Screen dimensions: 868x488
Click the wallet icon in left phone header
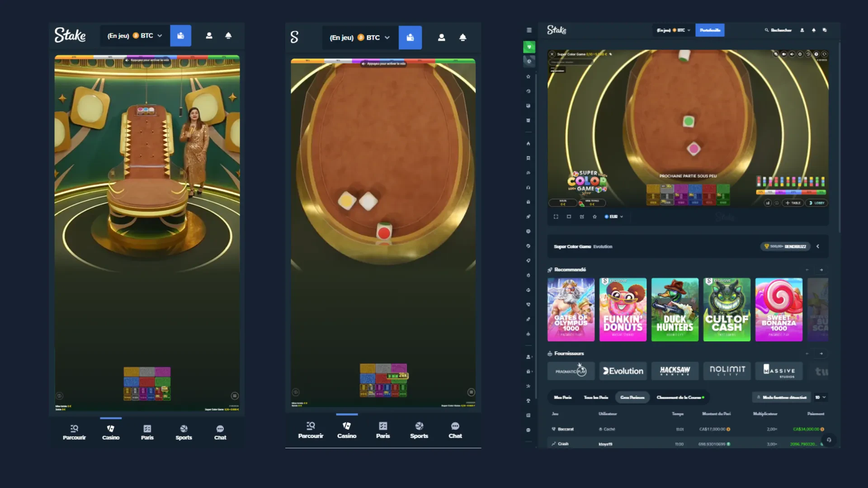[x=180, y=36]
